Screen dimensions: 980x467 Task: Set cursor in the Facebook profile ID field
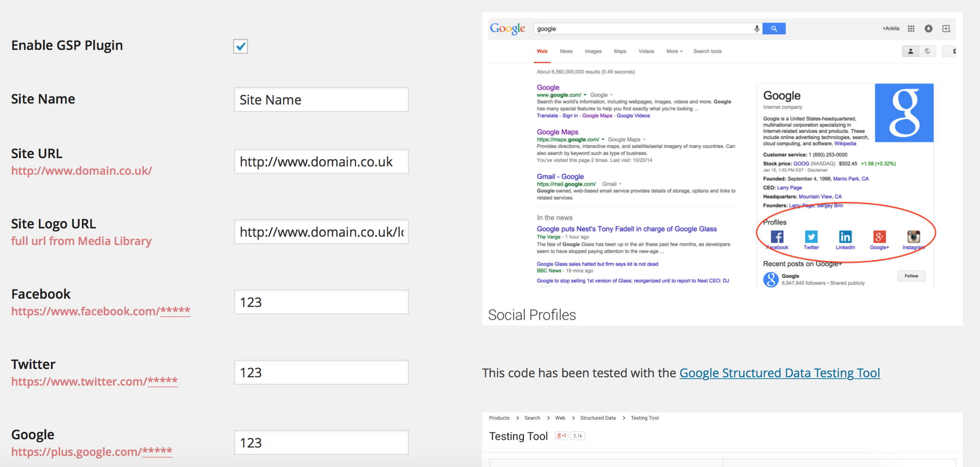pyautogui.click(x=322, y=302)
